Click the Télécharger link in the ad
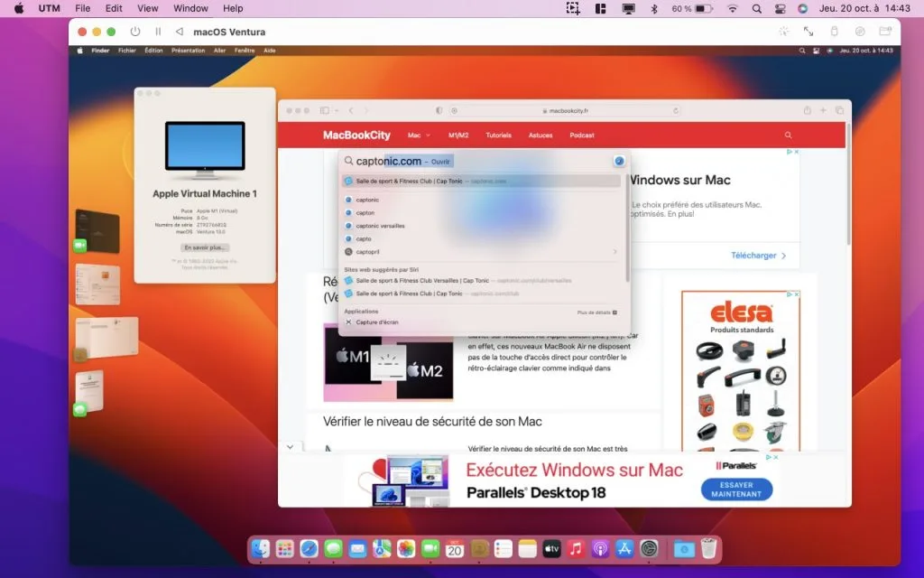924x578 pixels. point(758,256)
